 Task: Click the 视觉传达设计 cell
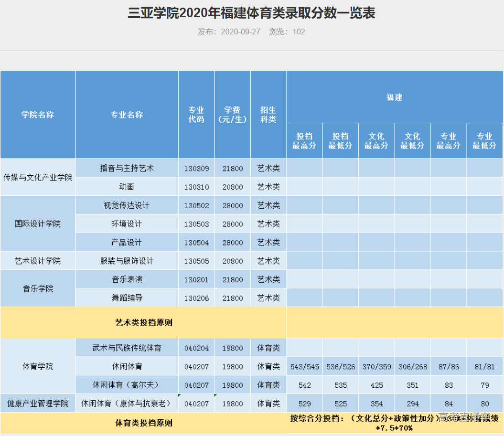[x=127, y=205]
